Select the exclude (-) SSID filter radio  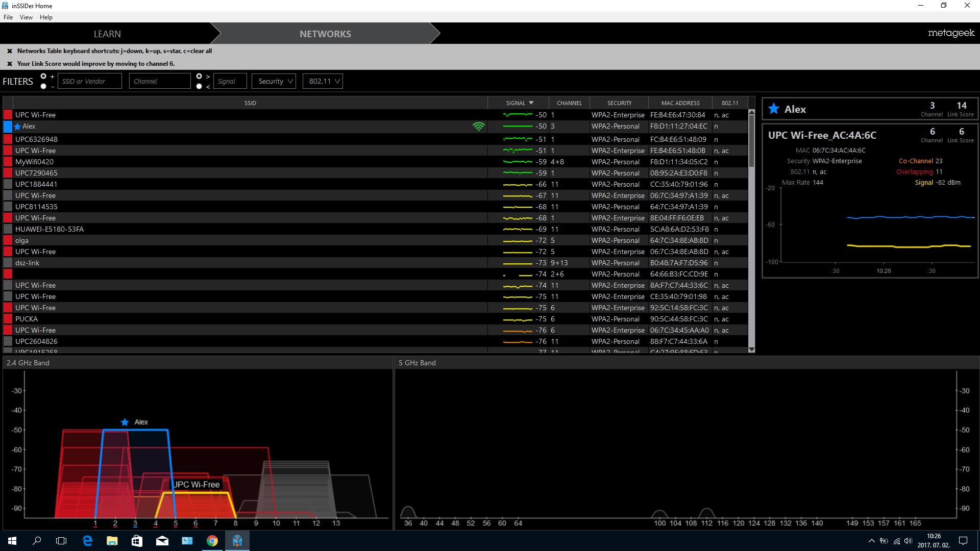click(x=43, y=86)
